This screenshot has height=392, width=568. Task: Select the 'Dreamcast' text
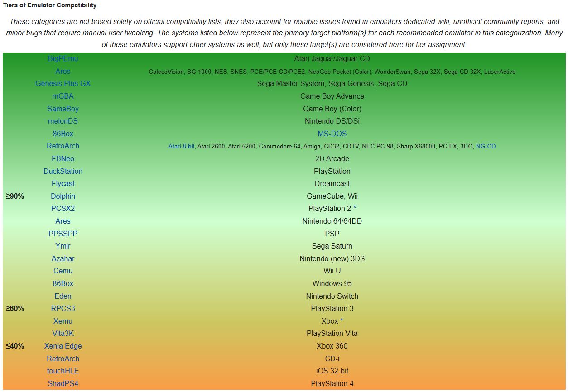coord(332,183)
